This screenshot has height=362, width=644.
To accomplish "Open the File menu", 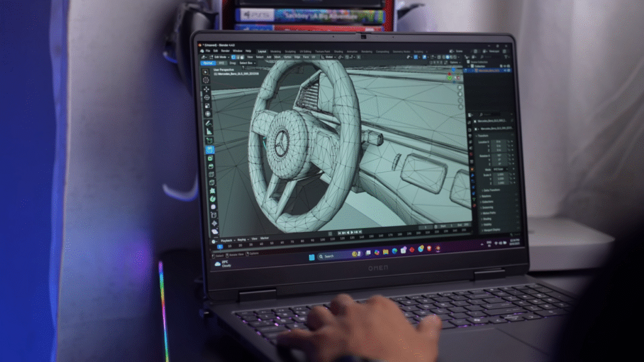I will coord(207,50).
